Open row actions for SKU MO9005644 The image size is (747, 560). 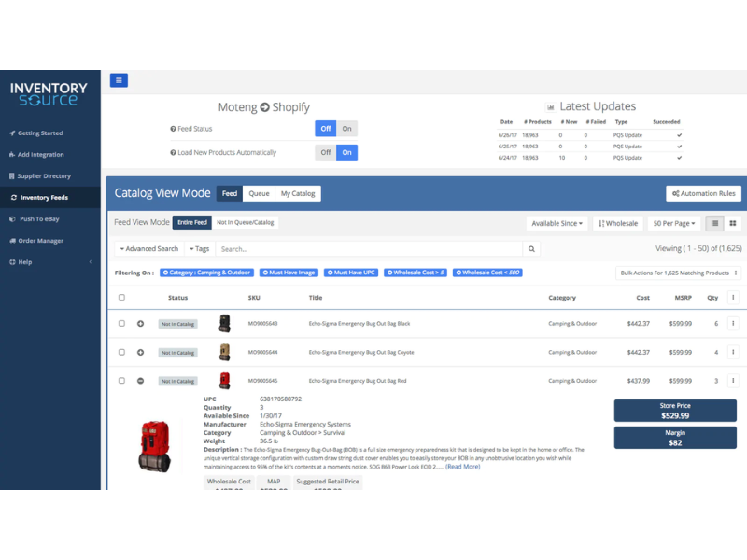pyautogui.click(x=733, y=352)
